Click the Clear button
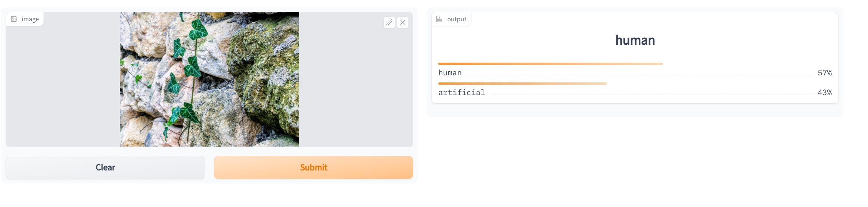 click(x=105, y=167)
